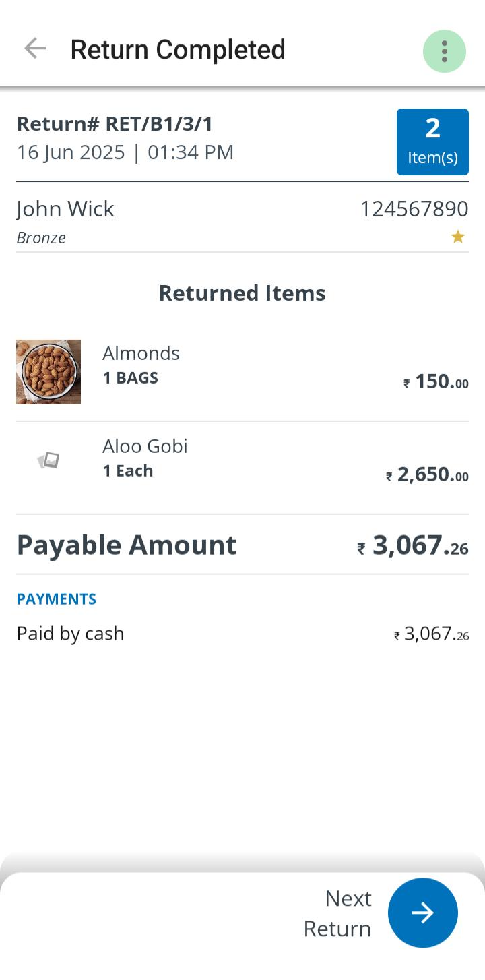Select the Next Return label
485x980 pixels.
coord(337,913)
